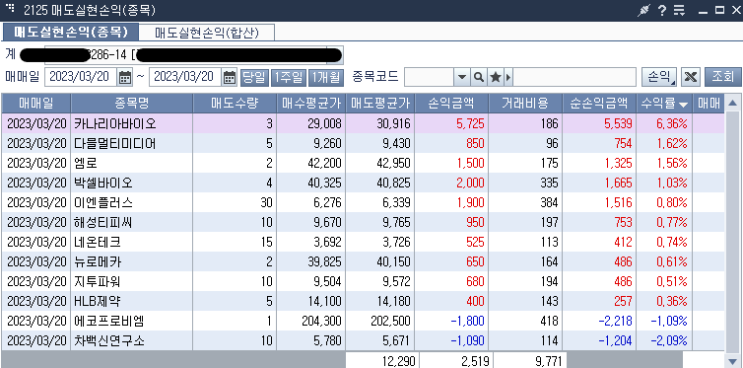Open the title bar menu list icon
The height and width of the screenshot is (368, 743).
click(x=679, y=10)
